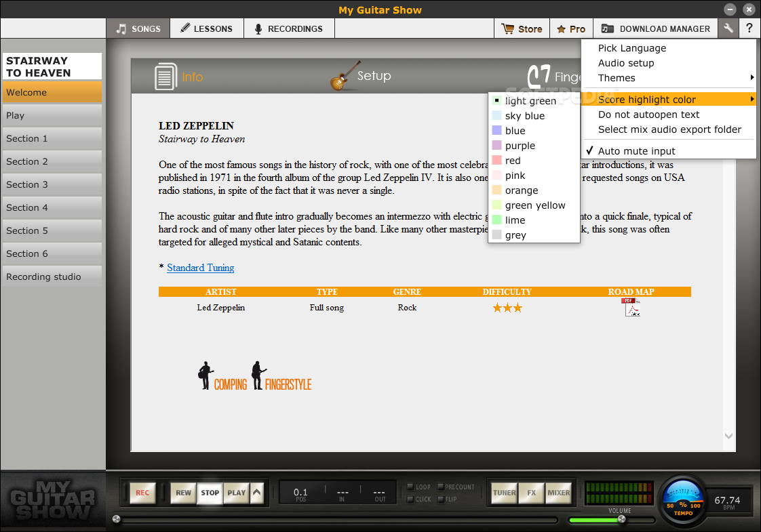Expand Score highlight color submenu
761x532 pixels.
coord(669,100)
